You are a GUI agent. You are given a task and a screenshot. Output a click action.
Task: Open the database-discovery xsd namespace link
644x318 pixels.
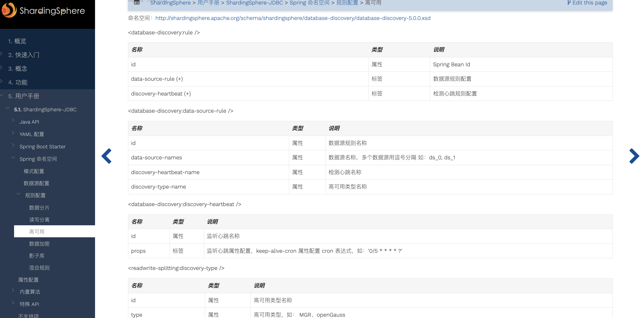pyautogui.click(x=293, y=18)
